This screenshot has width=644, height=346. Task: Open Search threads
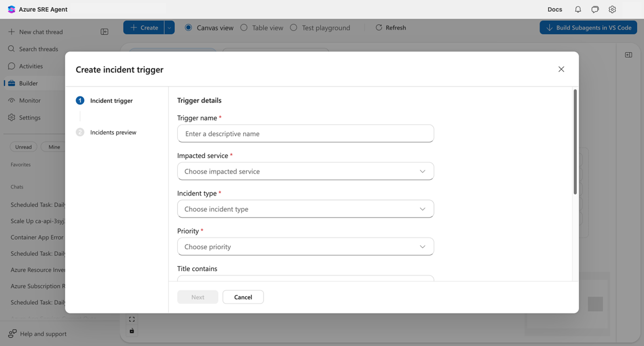tap(37, 48)
